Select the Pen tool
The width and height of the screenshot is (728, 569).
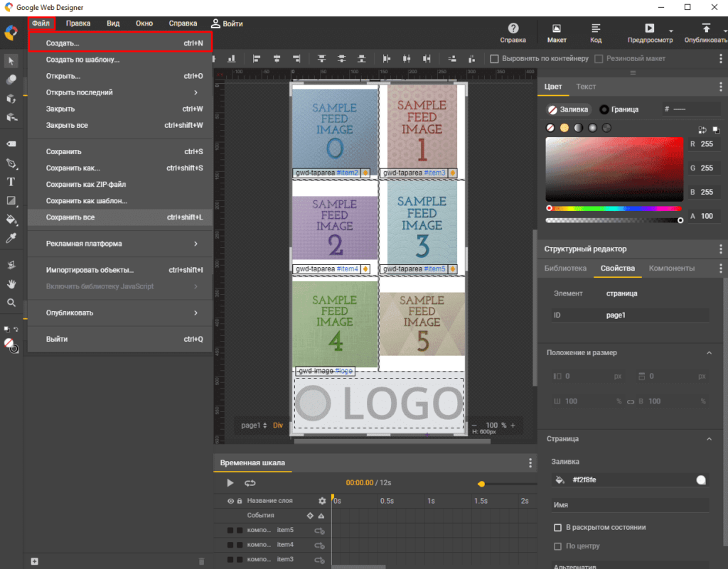(11, 163)
